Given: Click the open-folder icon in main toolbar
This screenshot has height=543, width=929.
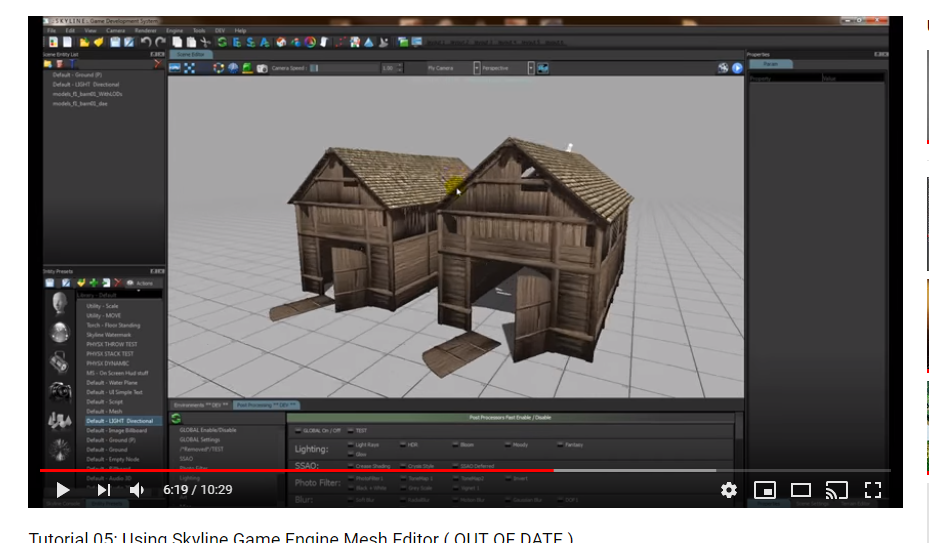Looking at the screenshot, I should (x=84, y=42).
